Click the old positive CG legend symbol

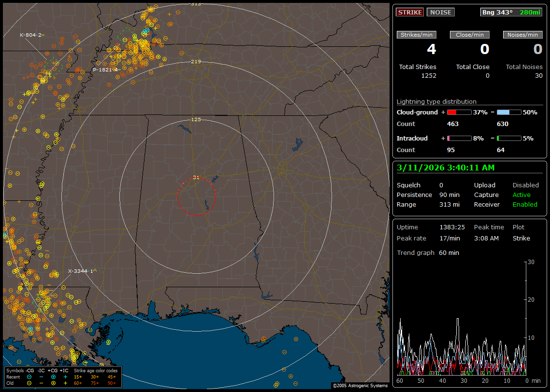click(x=53, y=383)
